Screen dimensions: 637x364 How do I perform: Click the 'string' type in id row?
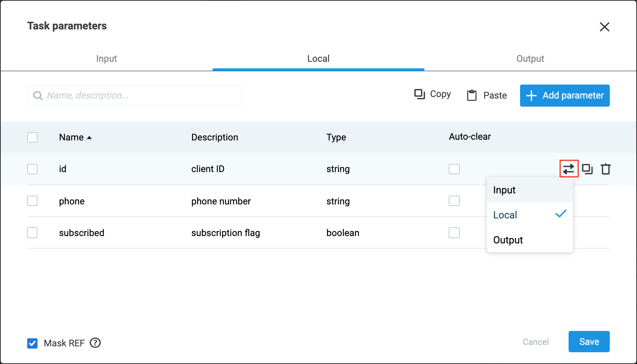338,169
